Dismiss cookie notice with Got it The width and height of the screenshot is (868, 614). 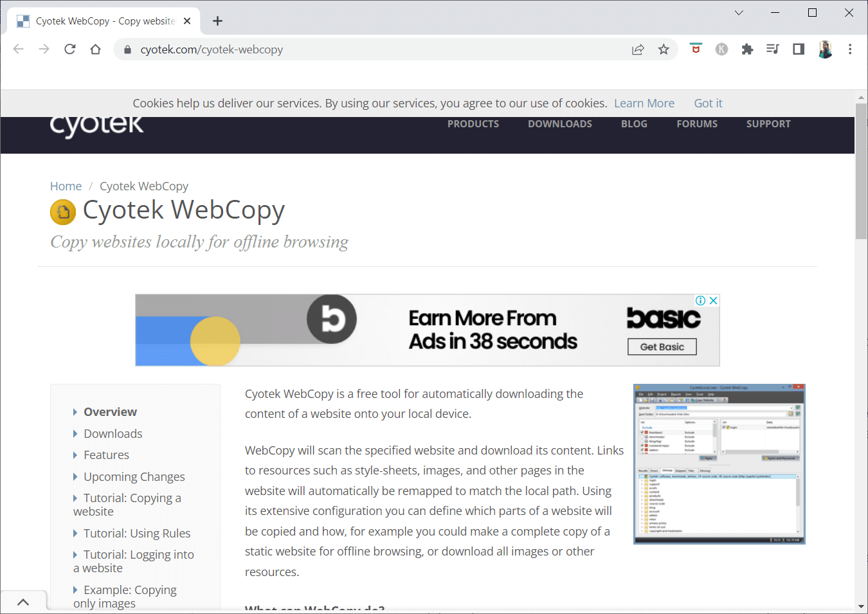pos(708,104)
